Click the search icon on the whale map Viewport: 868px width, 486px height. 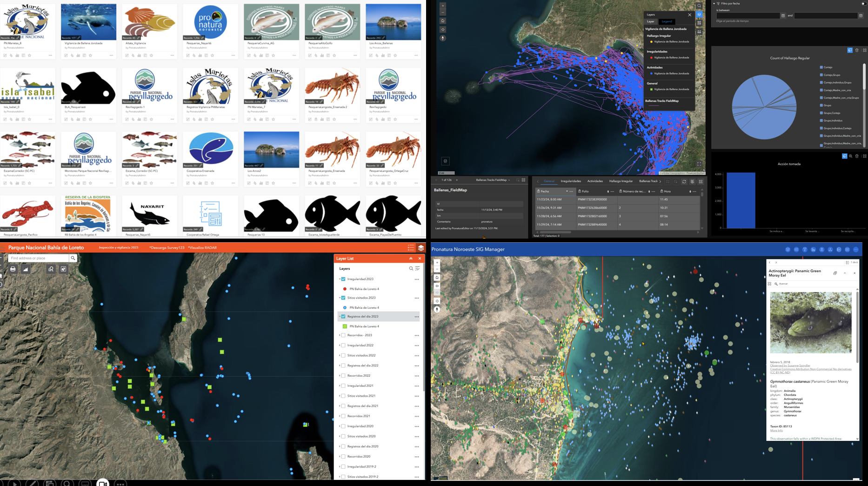pos(699,6)
